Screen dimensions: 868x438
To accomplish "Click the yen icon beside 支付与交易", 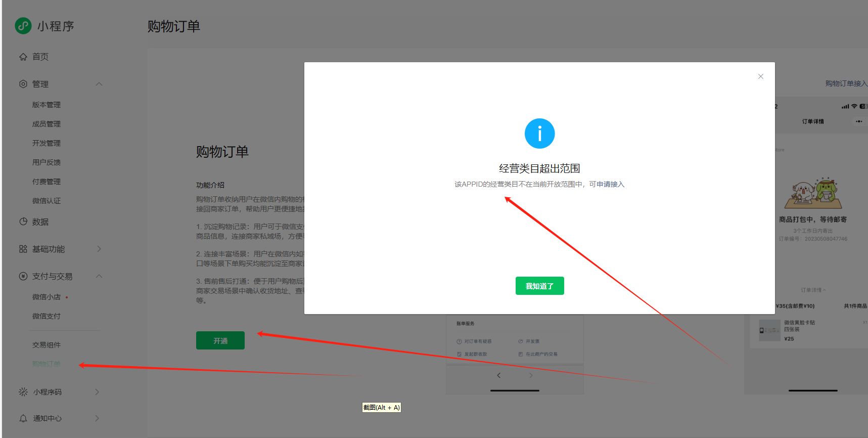I will click(x=23, y=276).
